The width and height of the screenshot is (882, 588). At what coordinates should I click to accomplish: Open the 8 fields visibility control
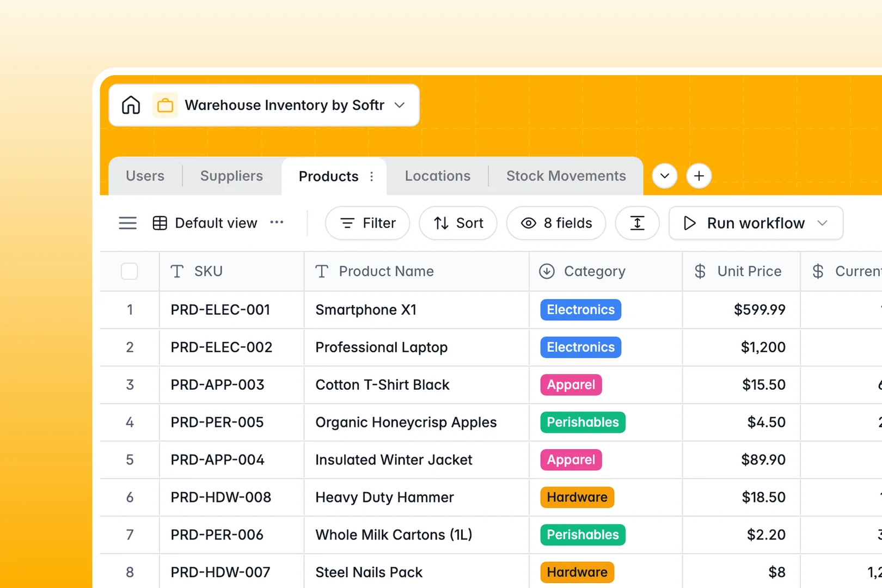(x=556, y=223)
